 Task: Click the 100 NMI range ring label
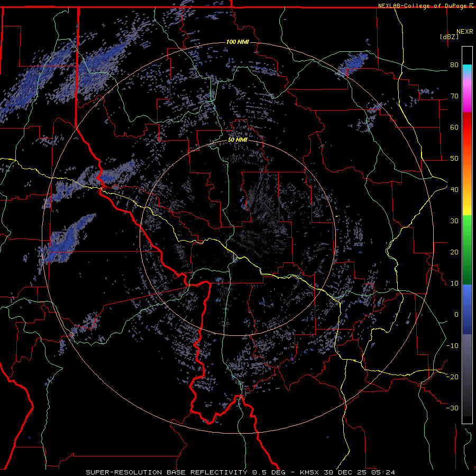[237, 42]
